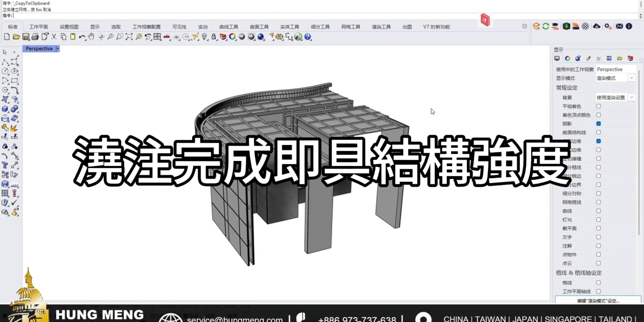Switch to the 曲线工具 toolbar tab
Image resolution: width=644 pixels, height=322 pixels.
(229, 27)
